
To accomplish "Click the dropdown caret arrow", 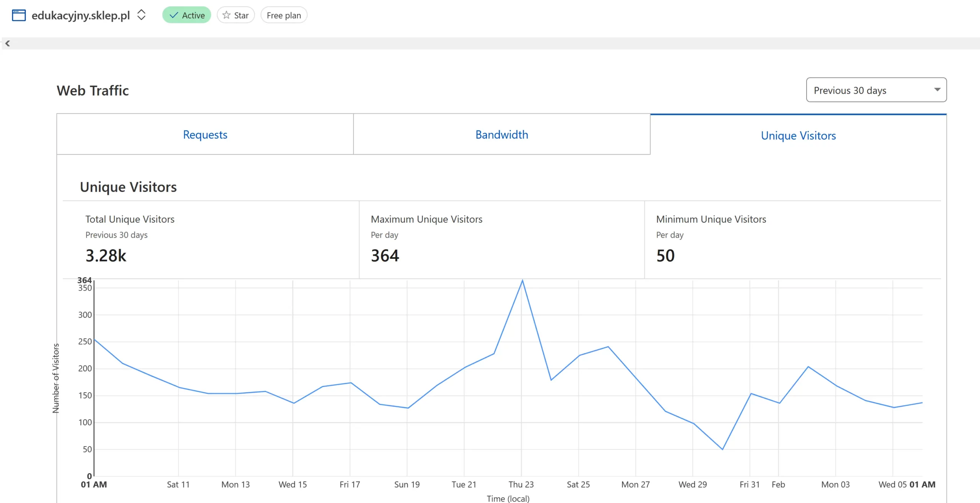I will [937, 90].
